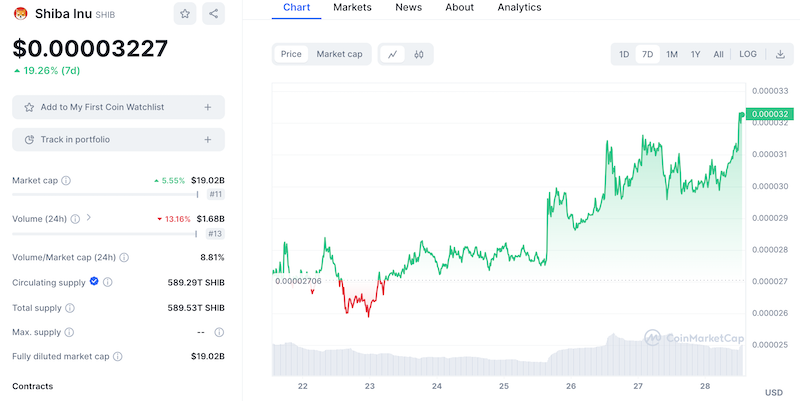Click verified badge next to Circulating supply

(x=94, y=281)
